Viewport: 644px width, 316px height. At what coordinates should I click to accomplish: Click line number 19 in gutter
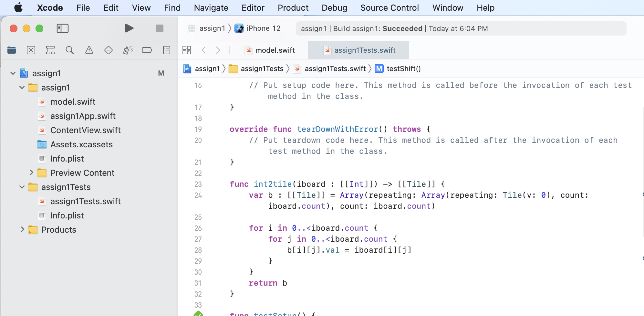[x=198, y=129]
